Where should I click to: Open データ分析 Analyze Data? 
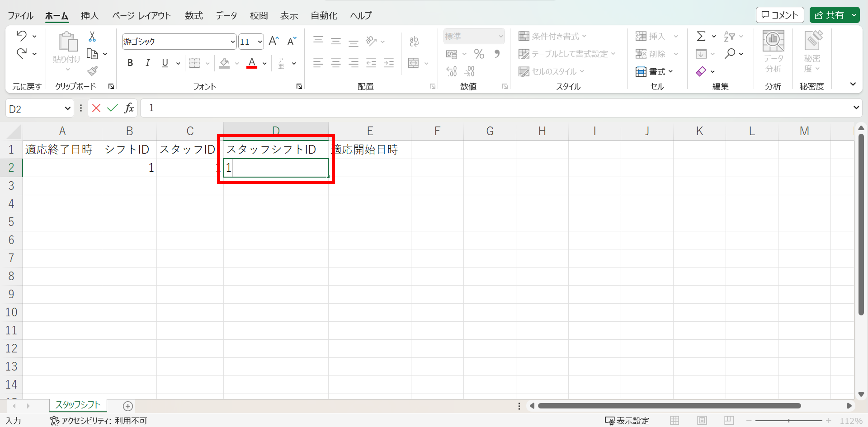pyautogui.click(x=773, y=52)
